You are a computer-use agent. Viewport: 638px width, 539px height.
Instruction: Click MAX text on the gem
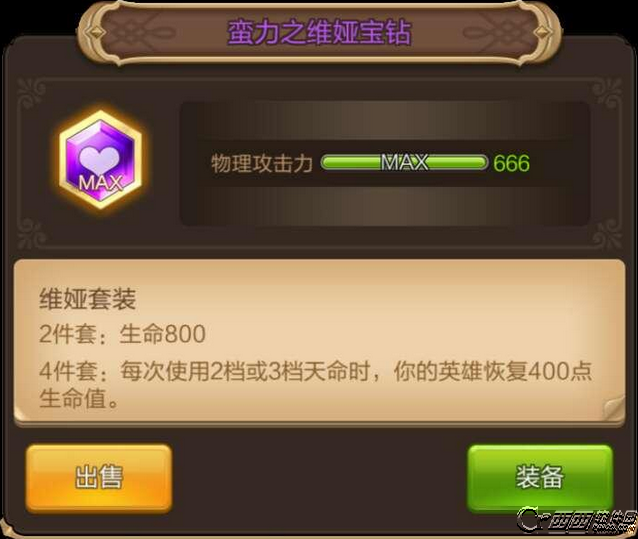(101, 183)
